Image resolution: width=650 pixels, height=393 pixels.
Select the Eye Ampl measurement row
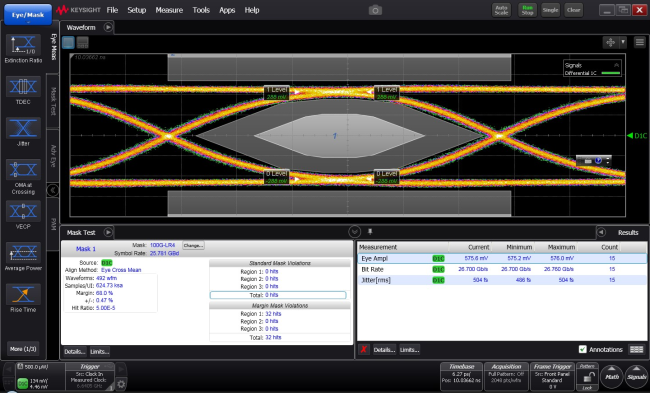click(x=502, y=258)
